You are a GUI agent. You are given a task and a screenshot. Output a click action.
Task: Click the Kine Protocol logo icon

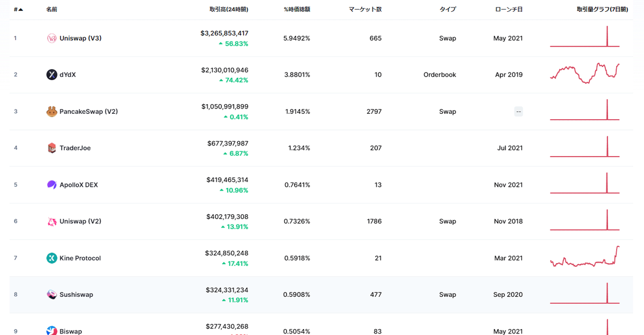[52, 258]
